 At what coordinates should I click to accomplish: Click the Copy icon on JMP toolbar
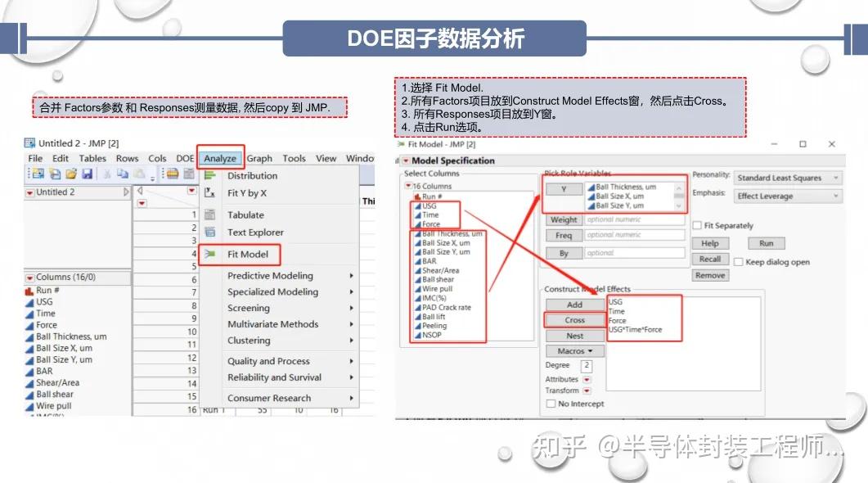[121, 174]
